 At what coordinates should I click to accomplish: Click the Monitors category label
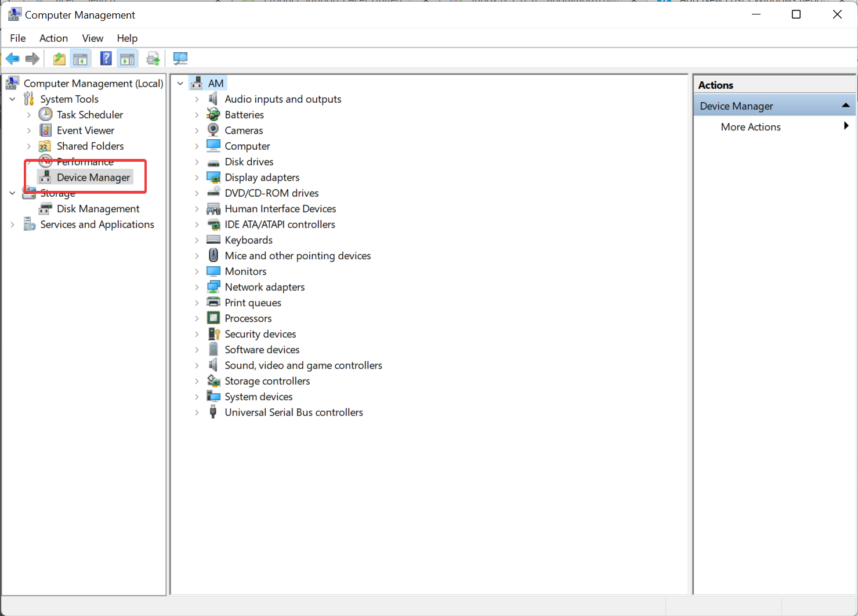245,271
